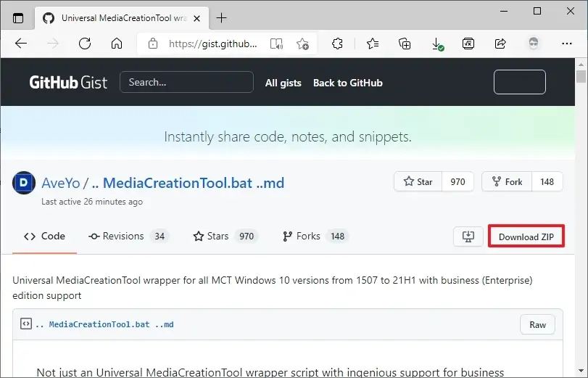
Task: Open the Forks tab
Action: (315, 236)
